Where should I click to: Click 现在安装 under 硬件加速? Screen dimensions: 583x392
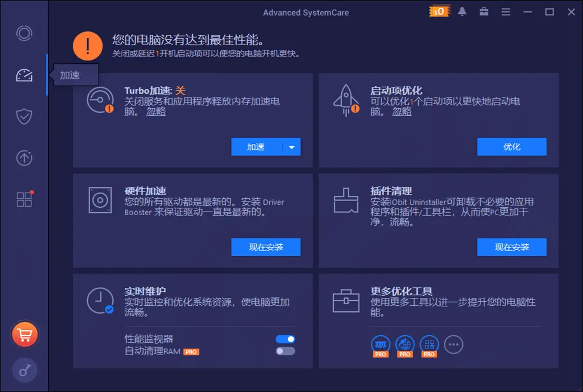[266, 247]
